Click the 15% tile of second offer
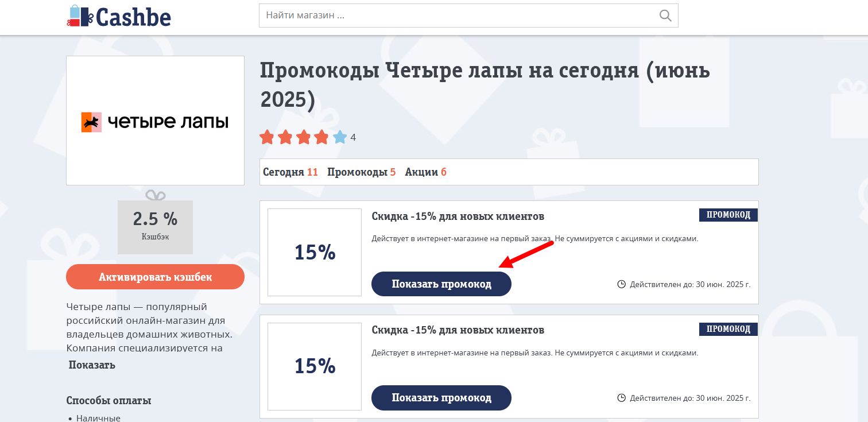This screenshot has width=868, height=422. 315,366
